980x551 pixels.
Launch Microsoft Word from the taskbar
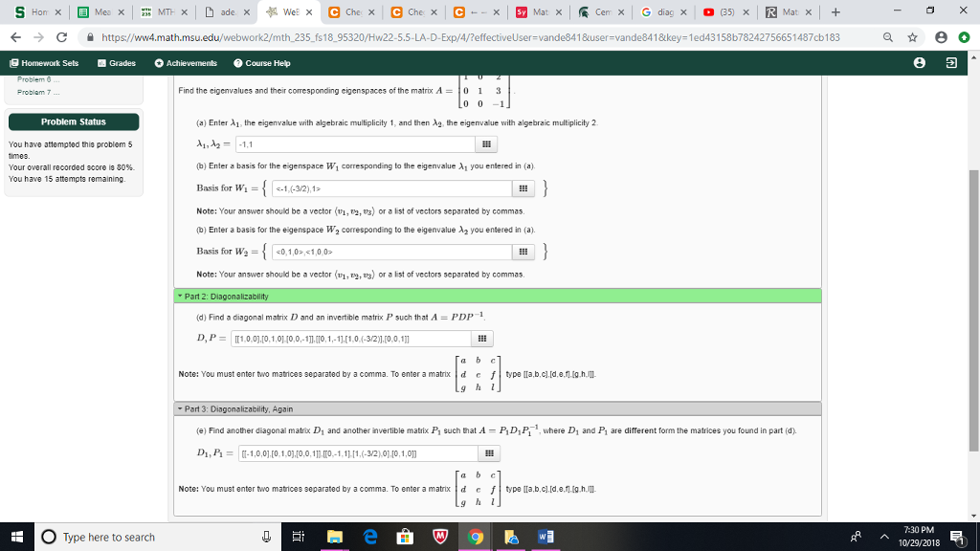[545, 538]
